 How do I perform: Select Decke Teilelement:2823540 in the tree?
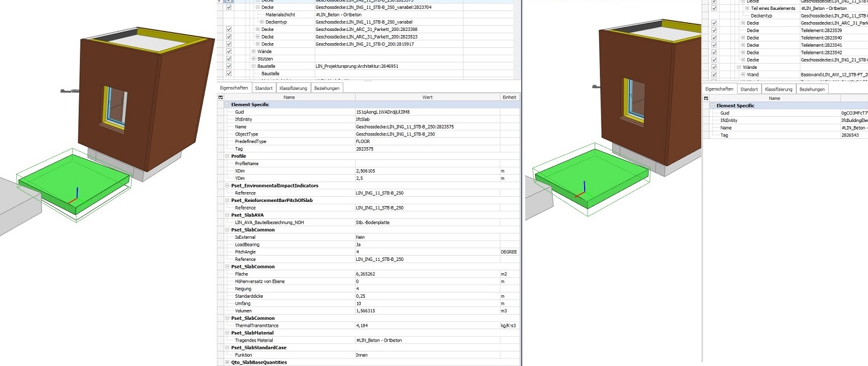[753, 38]
